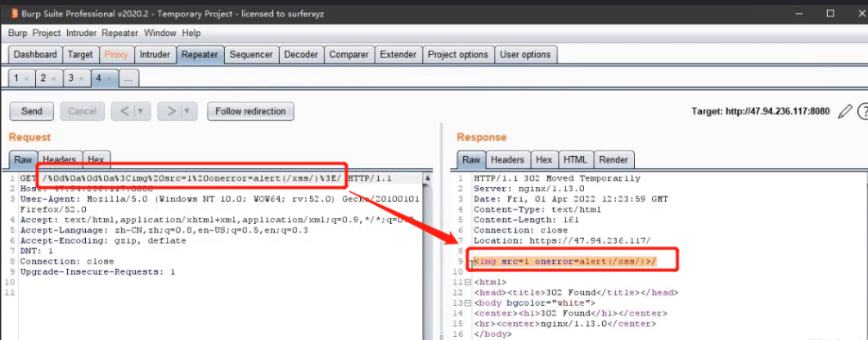The width and height of the screenshot is (868, 340).
Task: Click the Follow redirection button
Action: coord(250,111)
